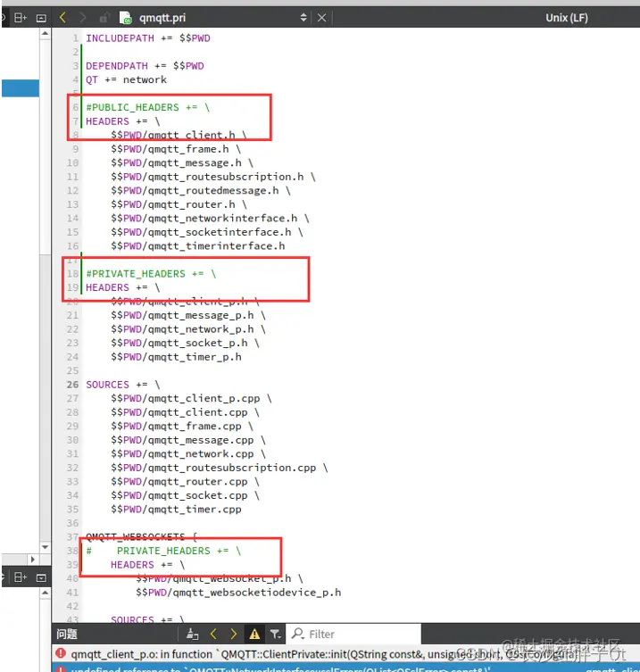
Task: Click the lower sidebar window icon
Action: (41, 577)
